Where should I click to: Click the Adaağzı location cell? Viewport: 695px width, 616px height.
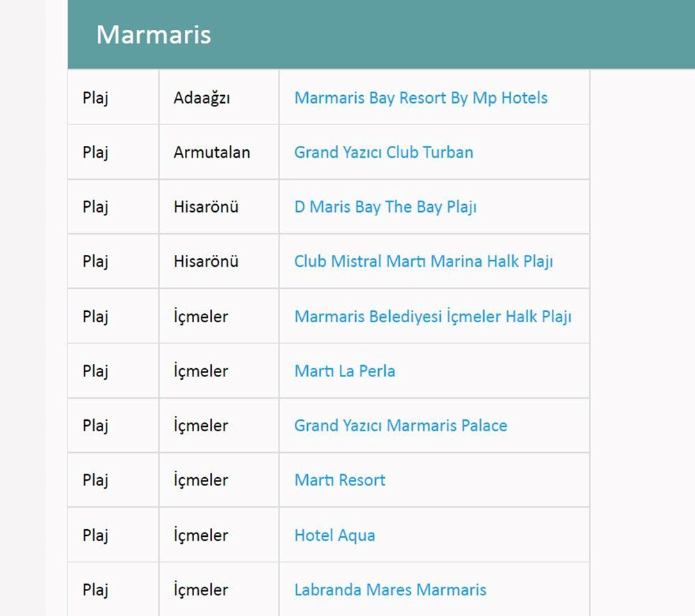tap(202, 98)
